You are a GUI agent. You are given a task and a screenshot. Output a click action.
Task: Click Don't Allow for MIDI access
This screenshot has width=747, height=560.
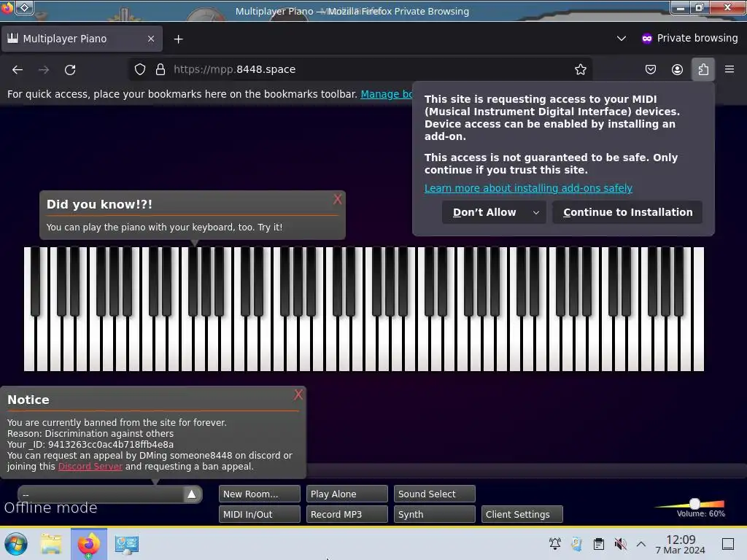pyautogui.click(x=484, y=212)
